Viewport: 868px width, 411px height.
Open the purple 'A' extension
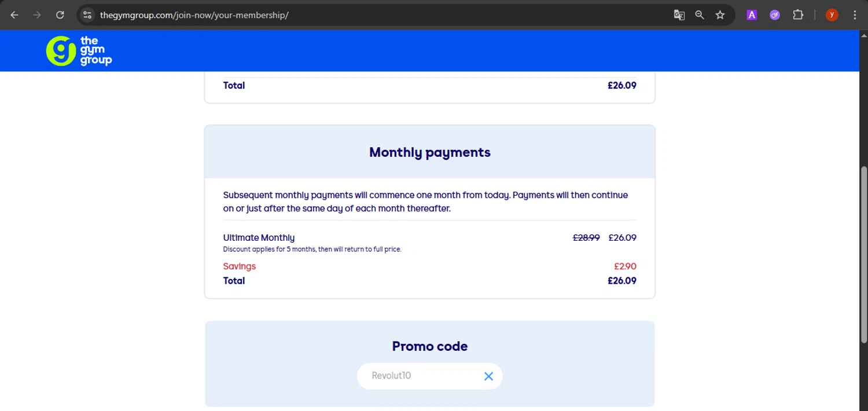pyautogui.click(x=752, y=15)
